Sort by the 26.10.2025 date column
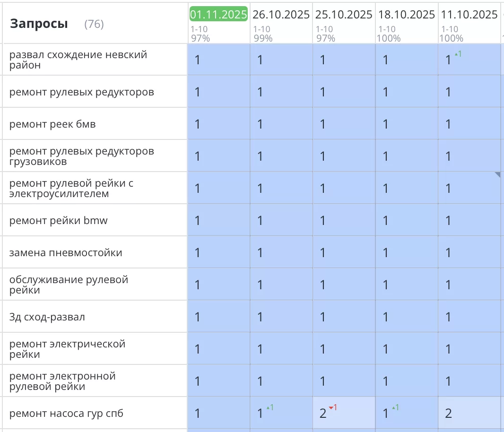The image size is (504, 432). point(281,15)
